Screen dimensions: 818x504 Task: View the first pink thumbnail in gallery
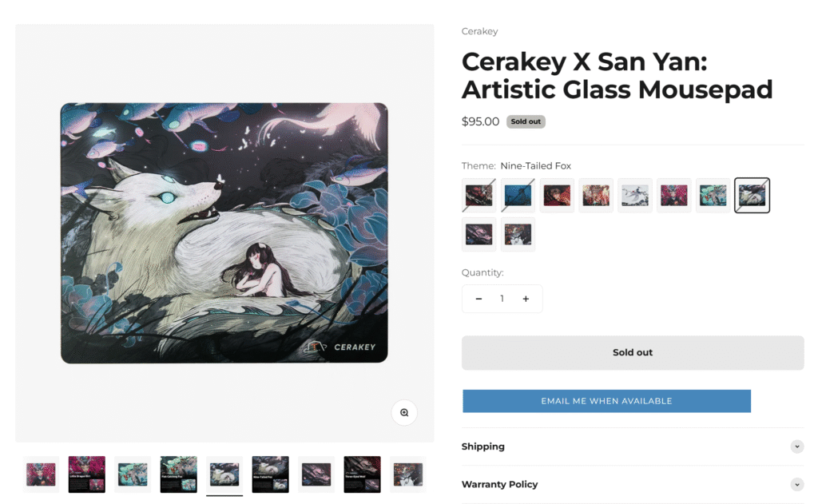tap(42, 474)
